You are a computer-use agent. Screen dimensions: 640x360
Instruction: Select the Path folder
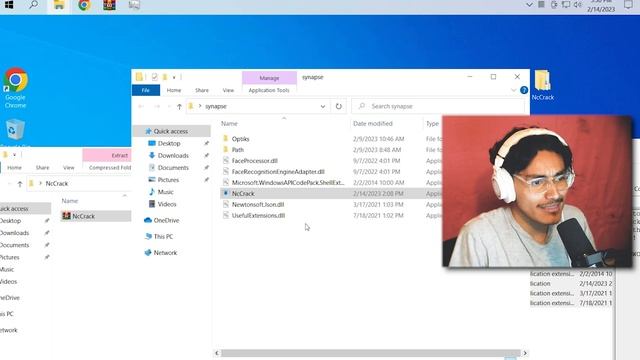(238, 150)
